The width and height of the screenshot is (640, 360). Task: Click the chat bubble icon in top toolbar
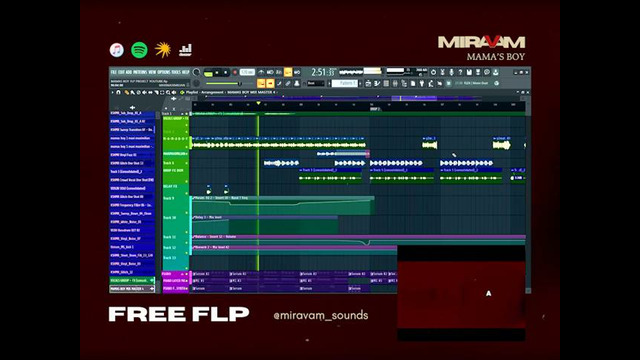tap(487, 72)
